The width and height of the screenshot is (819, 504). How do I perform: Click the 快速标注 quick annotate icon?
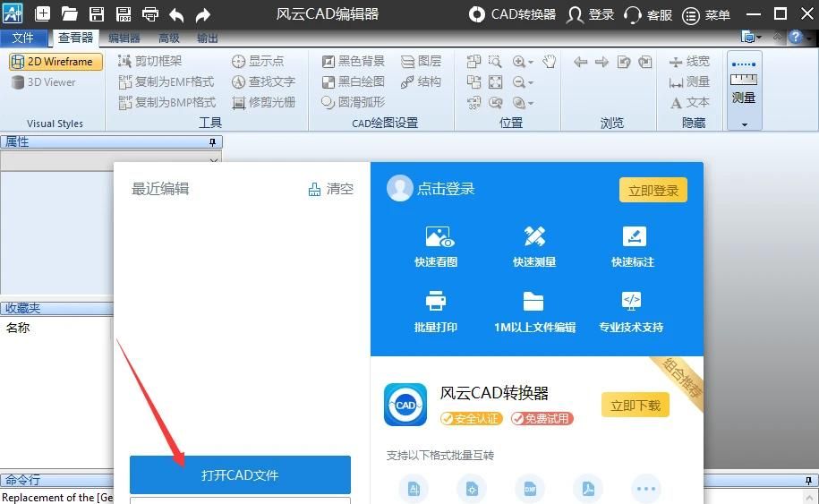pyautogui.click(x=634, y=236)
